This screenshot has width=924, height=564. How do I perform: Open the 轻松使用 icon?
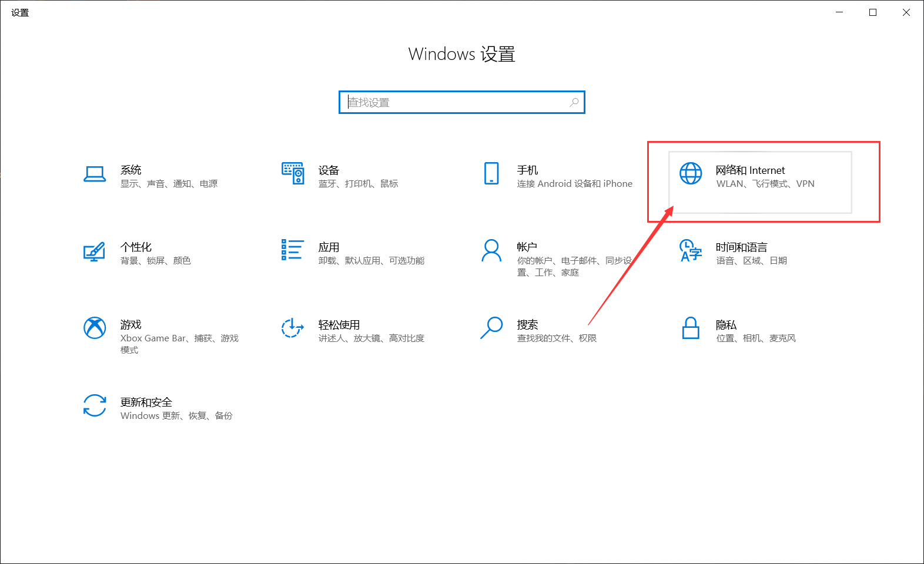[x=293, y=328]
